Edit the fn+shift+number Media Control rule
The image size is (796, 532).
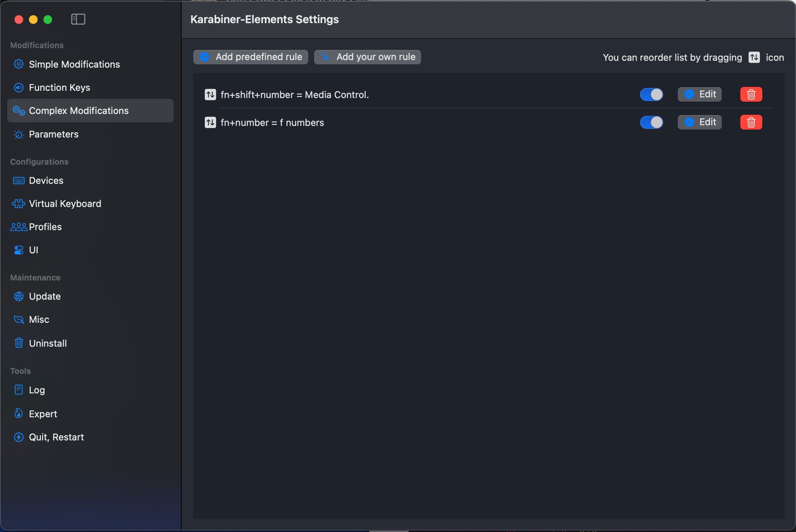(x=700, y=94)
